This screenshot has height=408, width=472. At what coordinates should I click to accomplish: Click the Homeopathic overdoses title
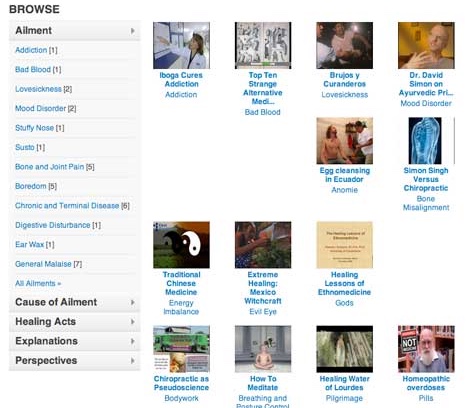tap(426, 383)
